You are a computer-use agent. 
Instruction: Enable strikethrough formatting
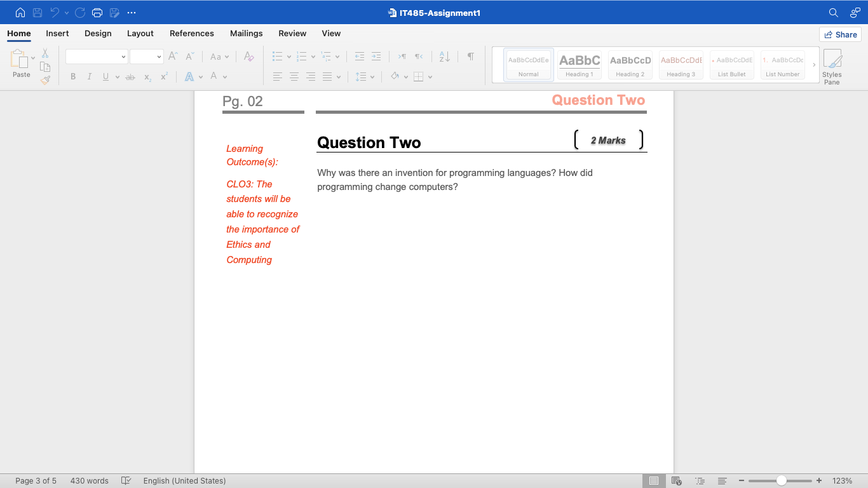coord(130,76)
